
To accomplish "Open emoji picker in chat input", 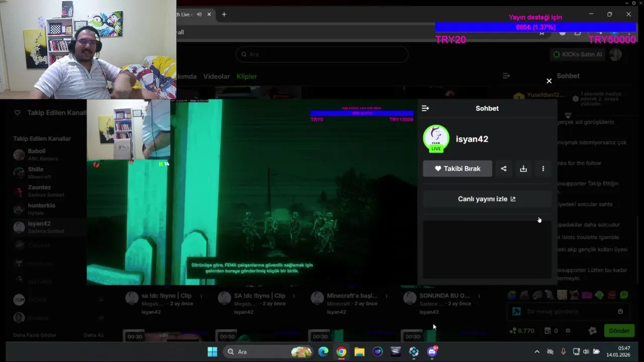I will [x=620, y=312].
